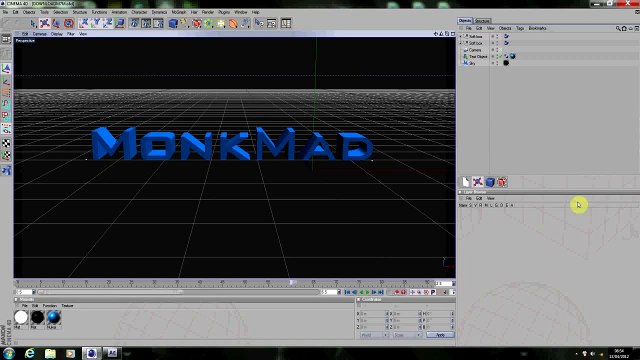Open the light objects icon
The image size is (640, 360).
(245, 23)
